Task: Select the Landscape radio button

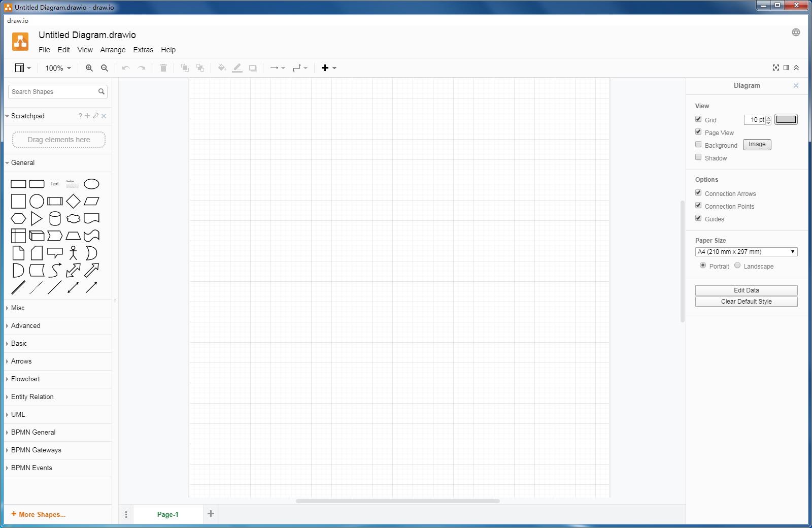Action: (737, 265)
